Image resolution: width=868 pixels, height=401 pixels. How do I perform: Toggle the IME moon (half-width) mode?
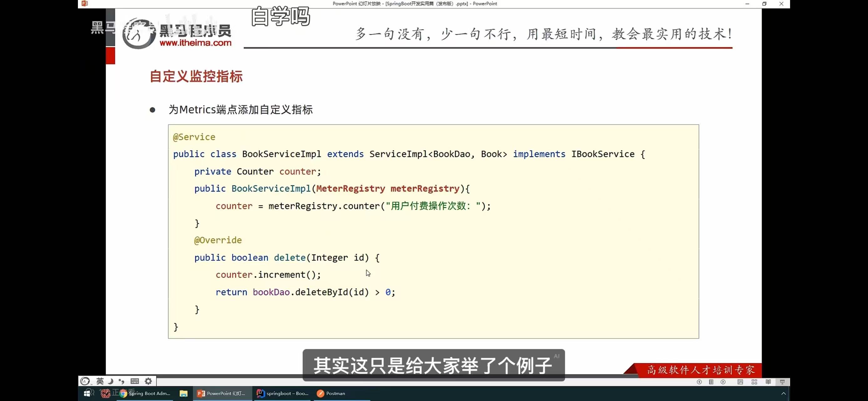(x=110, y=381)
